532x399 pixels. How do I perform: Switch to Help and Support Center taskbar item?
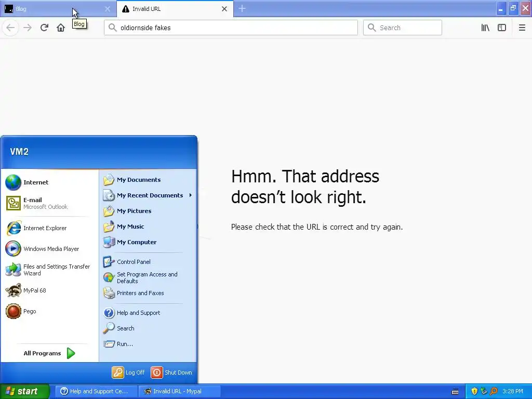[96, 391]
